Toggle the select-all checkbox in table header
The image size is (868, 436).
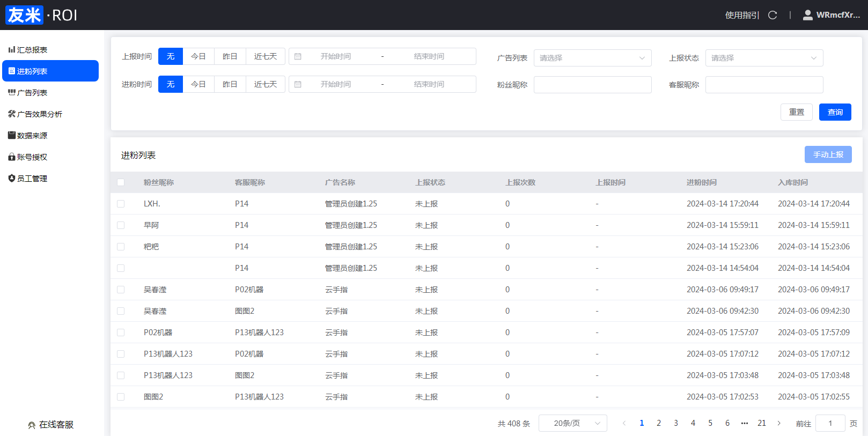121,182
